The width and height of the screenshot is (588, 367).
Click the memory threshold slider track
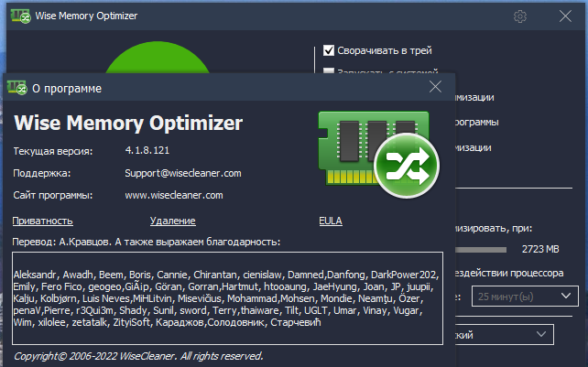481,250
